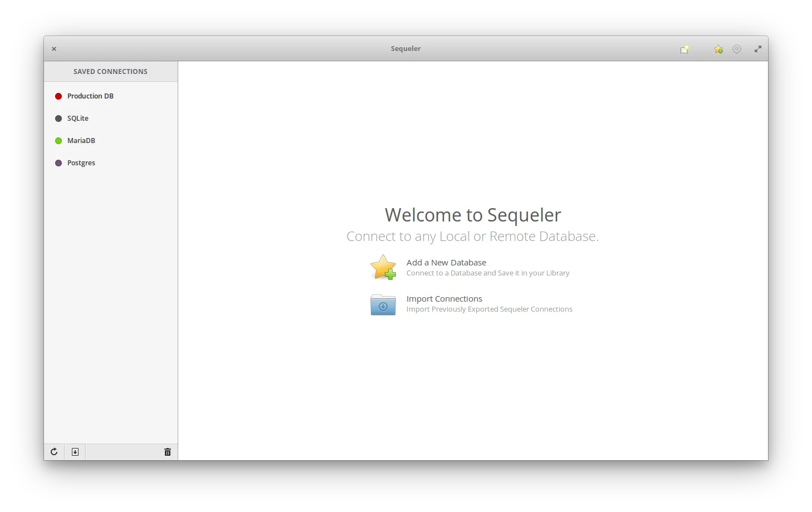Click the blue folder icon beside Import Connections
The width and height of the screenshot is (812, 512).
[383, 304]
